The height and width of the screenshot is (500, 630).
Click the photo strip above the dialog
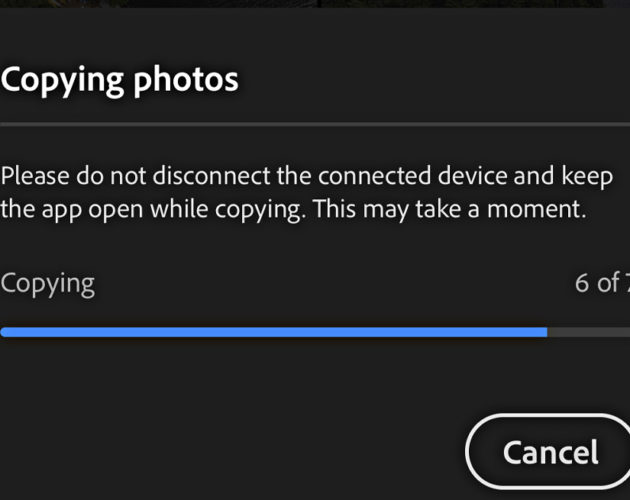315,3
